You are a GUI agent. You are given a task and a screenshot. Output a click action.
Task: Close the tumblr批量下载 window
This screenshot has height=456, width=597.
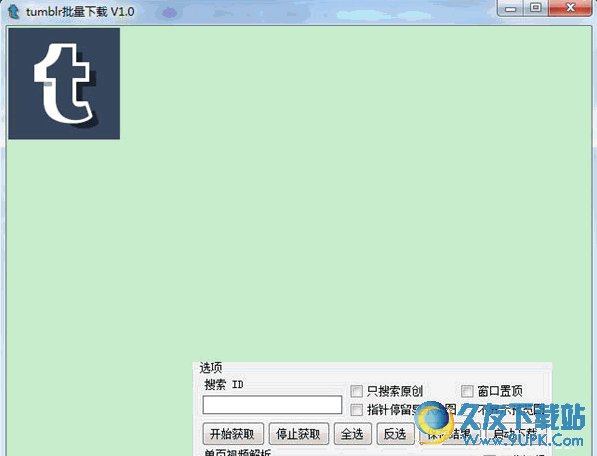(x=570, y=8)
